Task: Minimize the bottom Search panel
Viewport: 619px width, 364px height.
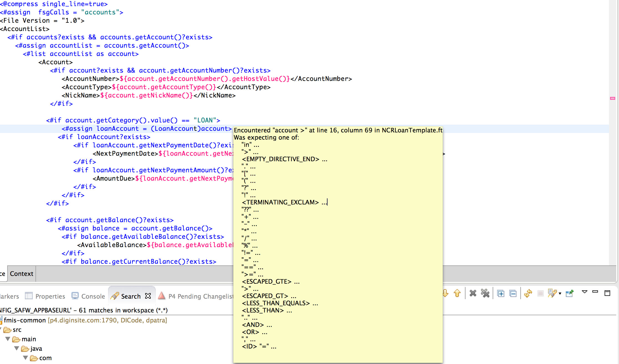Action: [595, 292]
